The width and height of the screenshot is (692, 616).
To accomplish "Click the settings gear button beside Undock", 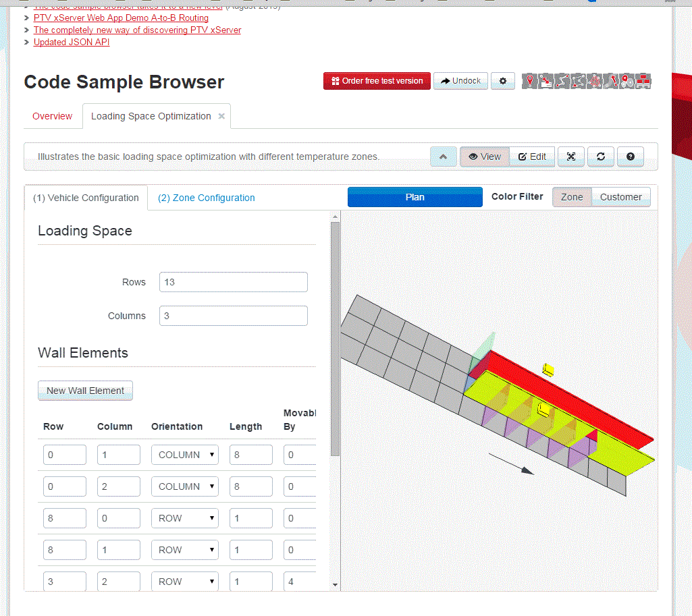I will [x=502, y=81].
